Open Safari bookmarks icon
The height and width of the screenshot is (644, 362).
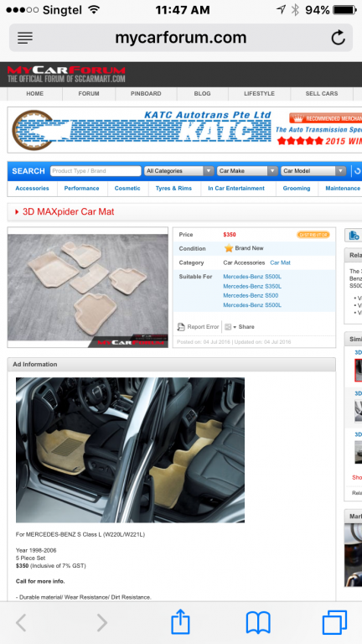(x=258, y=623)
